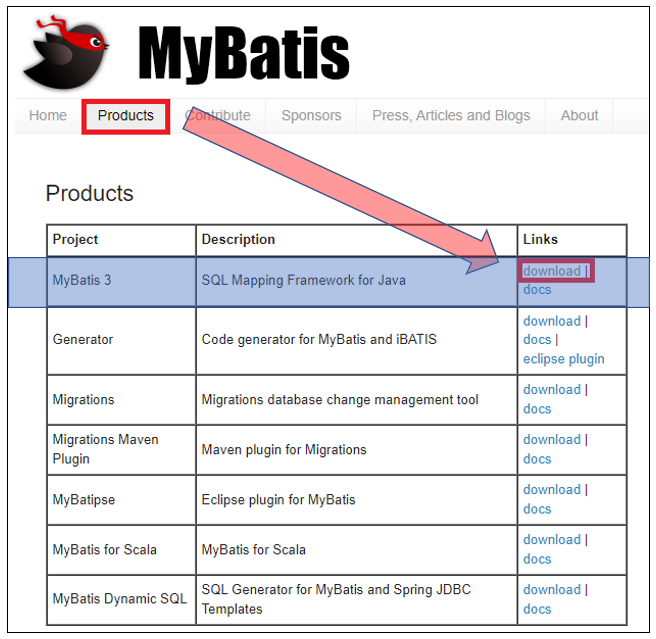Click download link for MyBatis 3
Viewport: 656px width, 639px height.
tap(552, 271)
